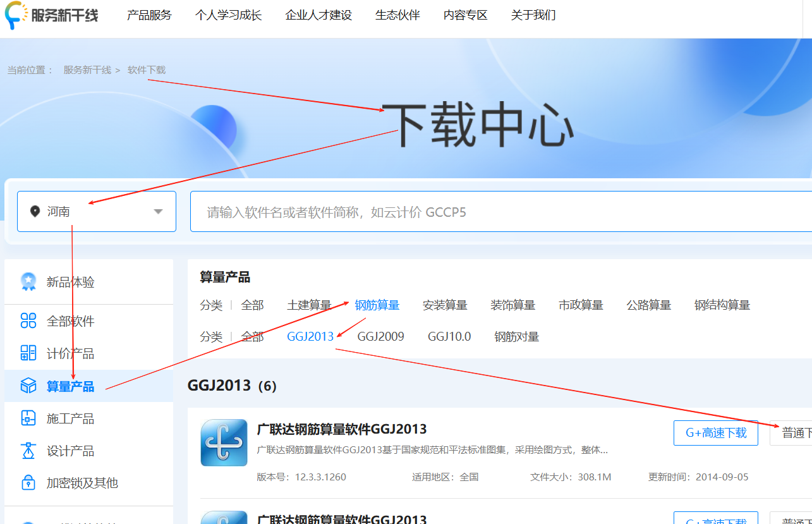Screen dimensions: 812x524
Task: Select 新品体验 in the sidebar
Action: [x=88, y=282]
